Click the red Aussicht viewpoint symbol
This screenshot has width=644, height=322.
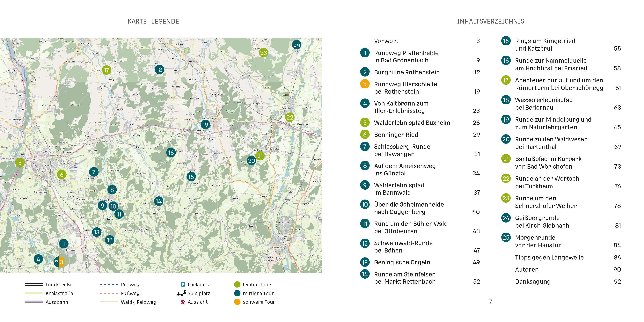coord(183,302)
